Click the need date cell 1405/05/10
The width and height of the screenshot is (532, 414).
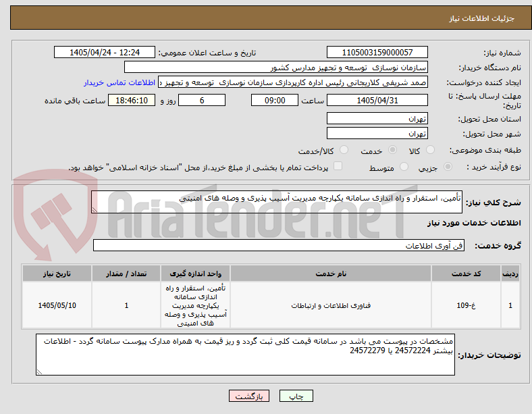click(x=57, y=305)
